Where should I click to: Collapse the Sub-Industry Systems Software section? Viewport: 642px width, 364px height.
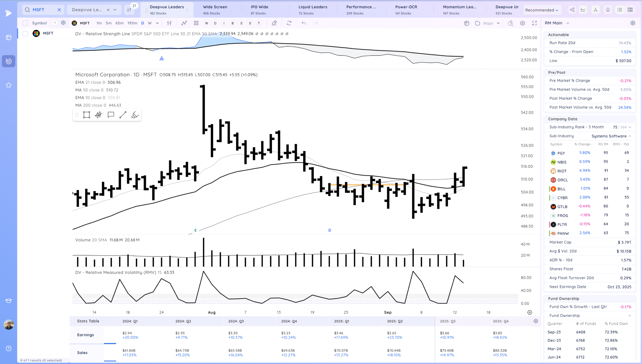(630, 136)
